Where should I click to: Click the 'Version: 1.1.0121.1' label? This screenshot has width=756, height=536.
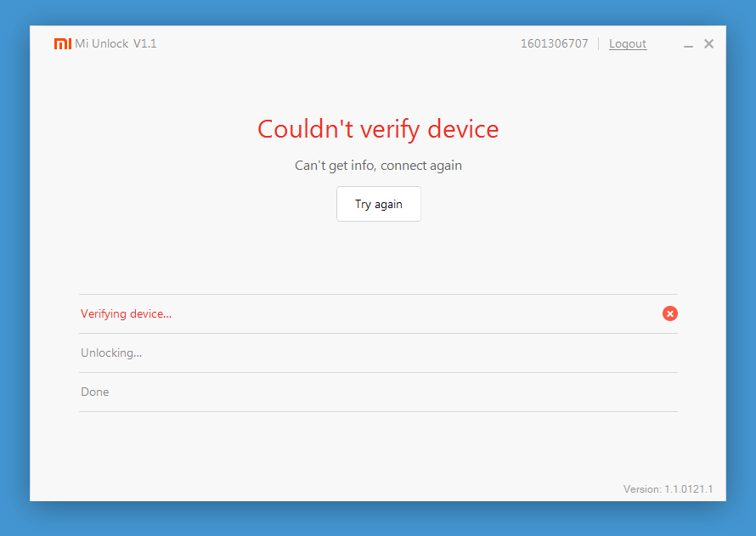(x=668, y=488)
